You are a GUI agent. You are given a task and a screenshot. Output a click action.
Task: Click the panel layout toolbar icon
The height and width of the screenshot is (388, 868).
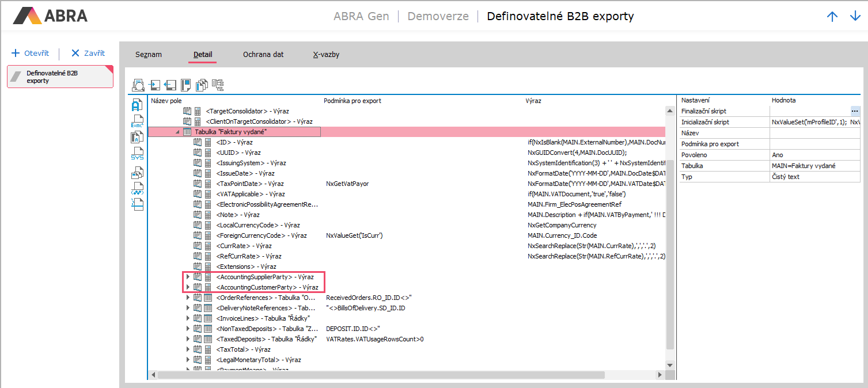click(185, 85)
